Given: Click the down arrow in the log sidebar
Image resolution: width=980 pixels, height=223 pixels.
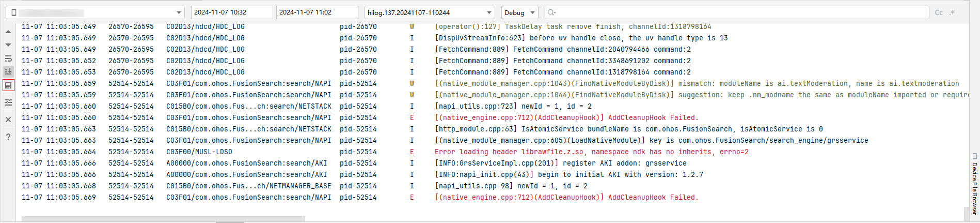Looking at the screenshot, I should 8,45.
